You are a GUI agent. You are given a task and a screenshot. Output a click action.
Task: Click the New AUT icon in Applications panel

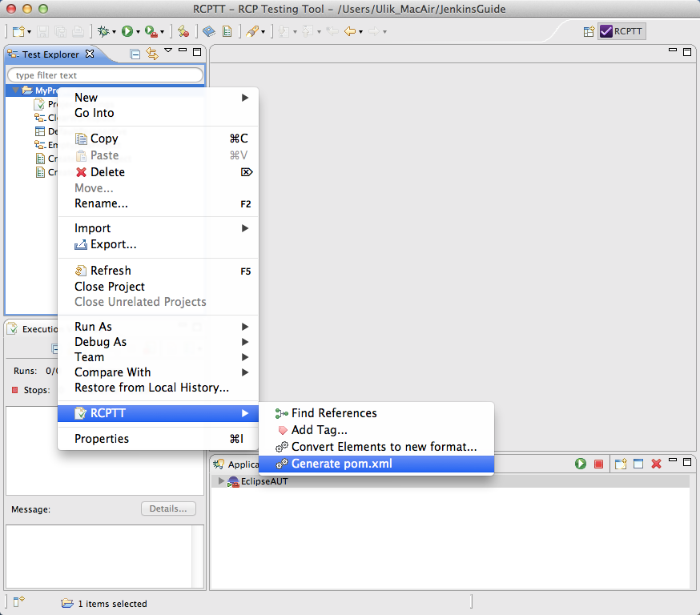pos(621,464)
